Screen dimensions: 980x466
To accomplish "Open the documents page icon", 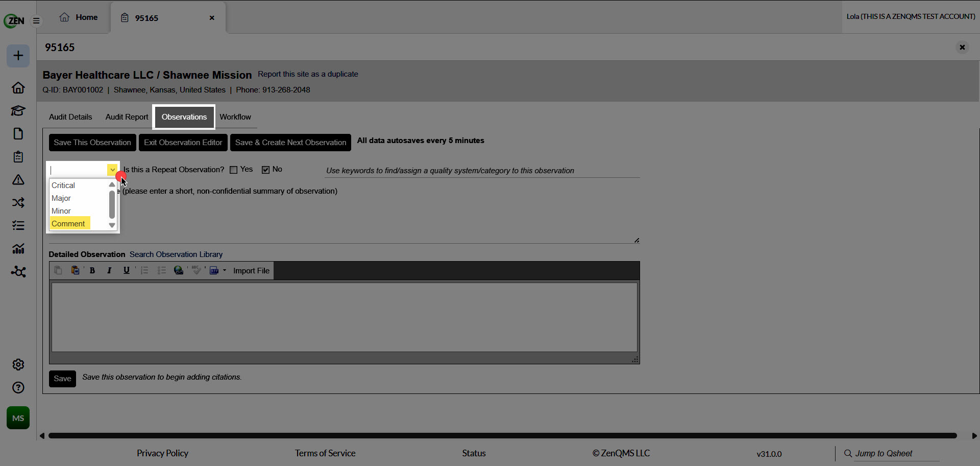I will [18, 133].
